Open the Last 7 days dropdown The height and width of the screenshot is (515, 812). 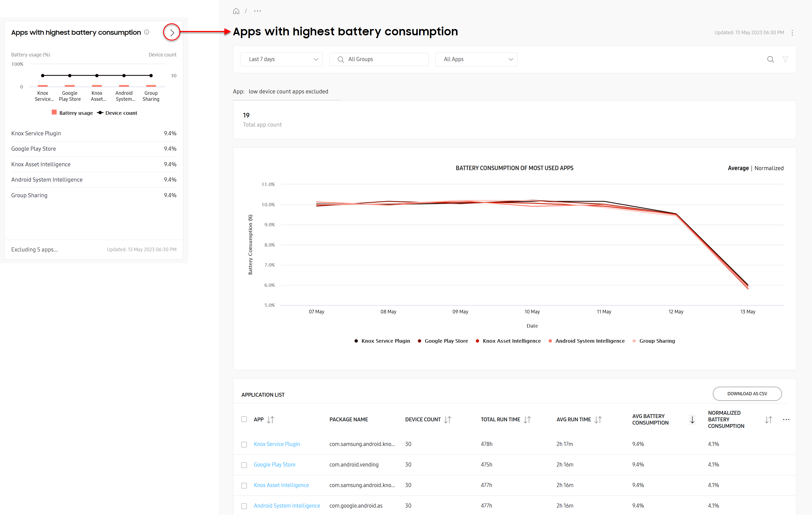282,59
